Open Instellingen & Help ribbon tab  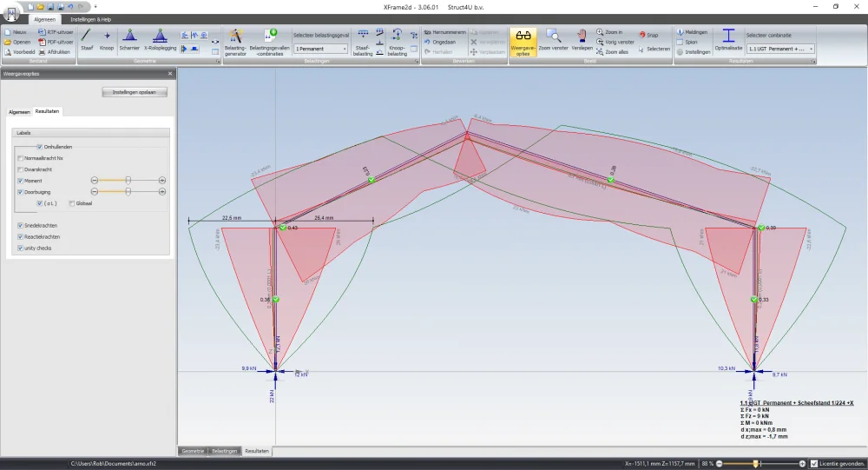coord(91,19)
